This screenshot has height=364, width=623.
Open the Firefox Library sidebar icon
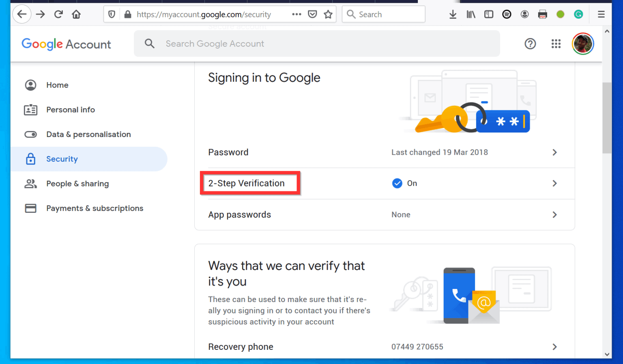click(x=470, y=14)
